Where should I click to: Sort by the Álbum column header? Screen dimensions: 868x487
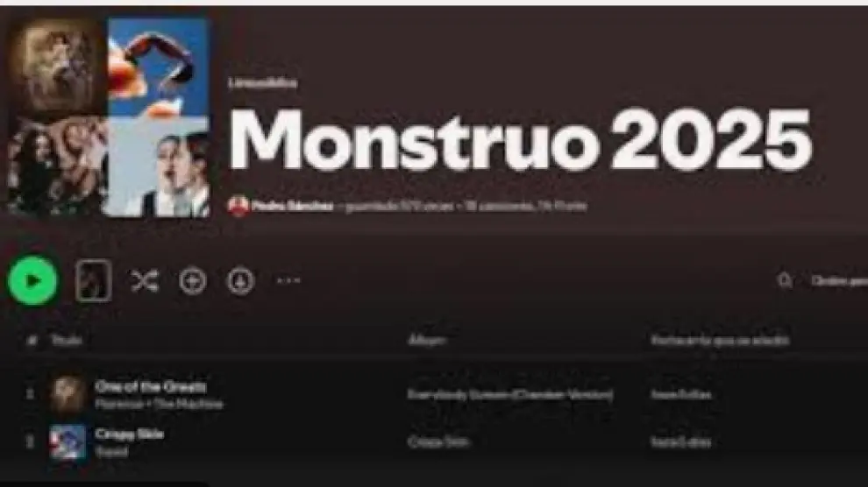point(426,341)
